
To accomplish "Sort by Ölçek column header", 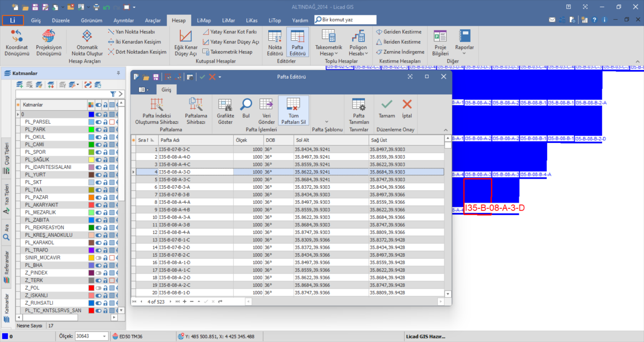I will click(248, 140).
